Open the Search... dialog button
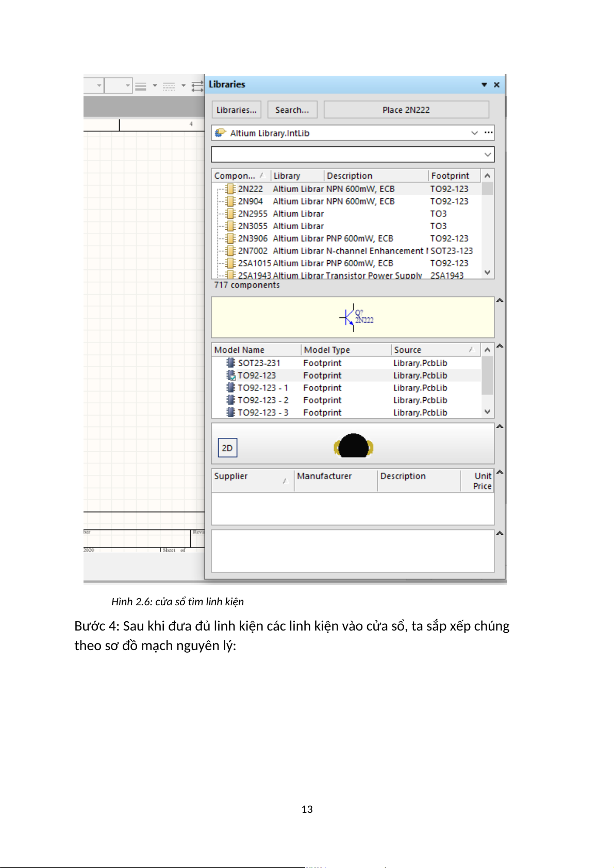The image size is (614, 868). [292, 110]
